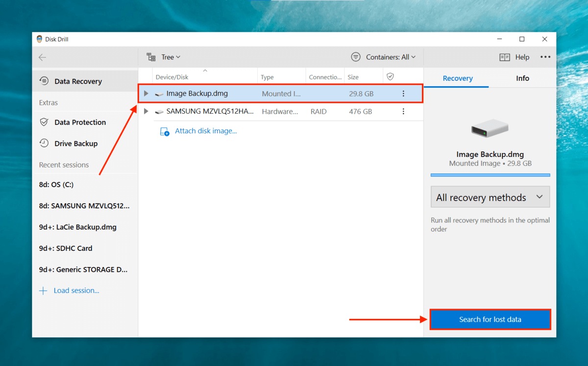The height and width of the screenshot is (366, 588).
Task: Click the Image Backup.dmg drive icon
Action: coord(159,94)
